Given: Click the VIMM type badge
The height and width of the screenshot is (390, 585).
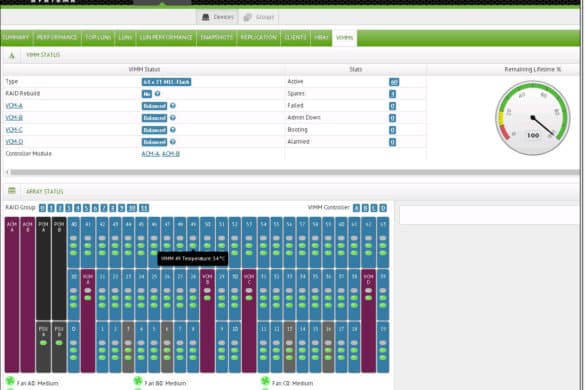Looking at the screenshot, I should click(166, 82).
